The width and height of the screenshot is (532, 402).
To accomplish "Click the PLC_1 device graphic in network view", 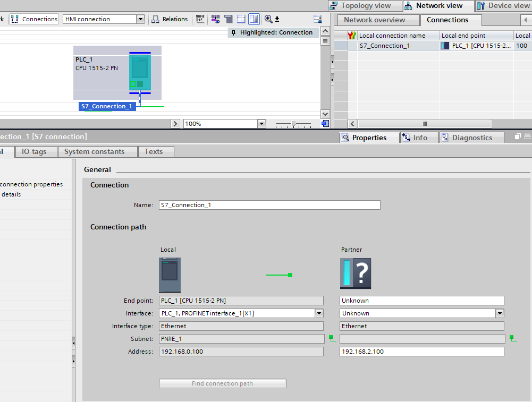I will coord(140,73).
